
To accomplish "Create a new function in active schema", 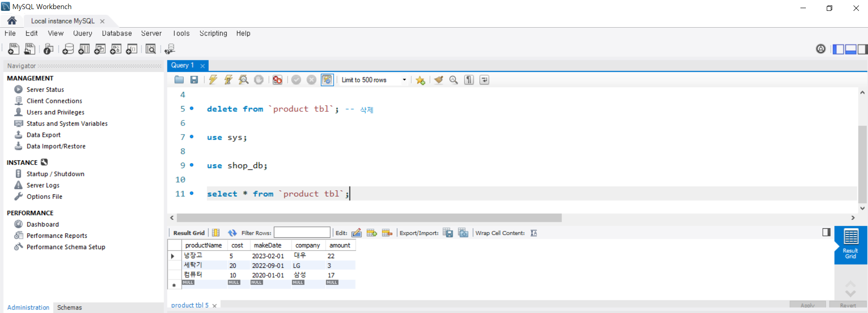I will coord(132,49).
